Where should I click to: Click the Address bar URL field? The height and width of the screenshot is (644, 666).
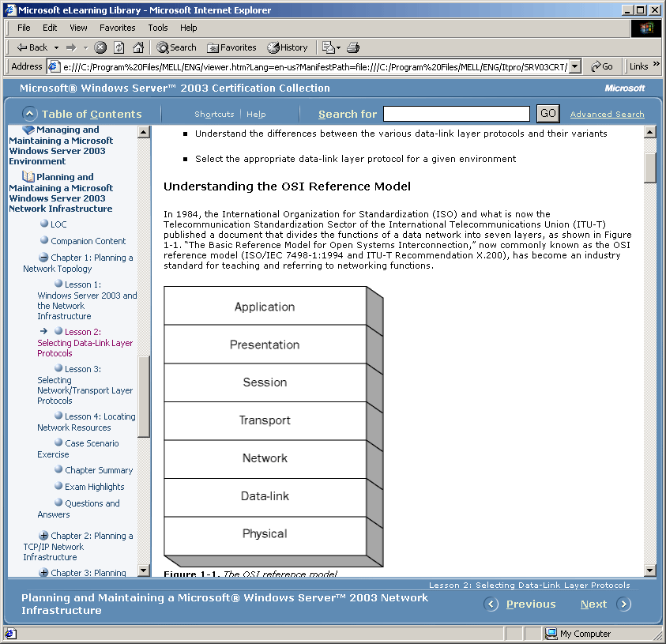pos(314,66)
